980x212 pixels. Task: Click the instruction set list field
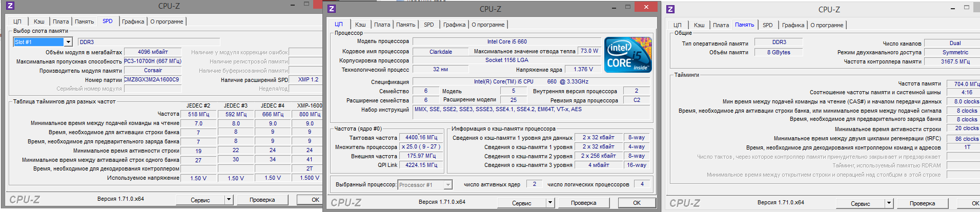click(x=532, y=112)
